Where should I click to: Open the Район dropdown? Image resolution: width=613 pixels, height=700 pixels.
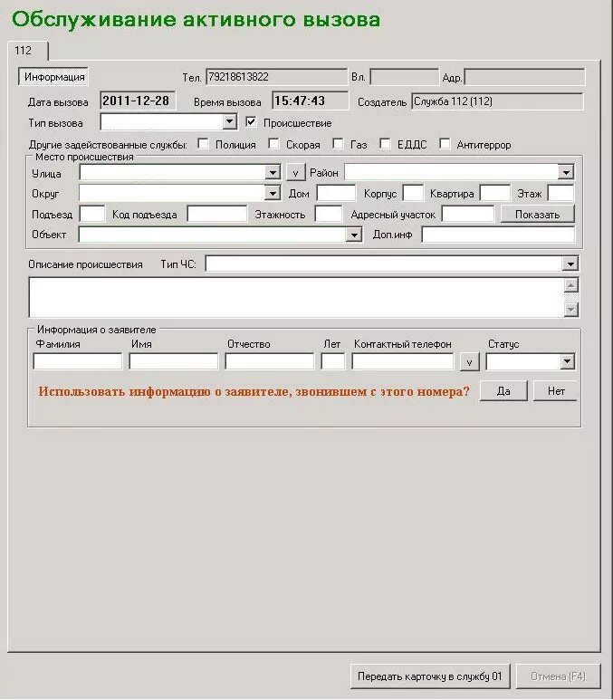coord(566,172)
